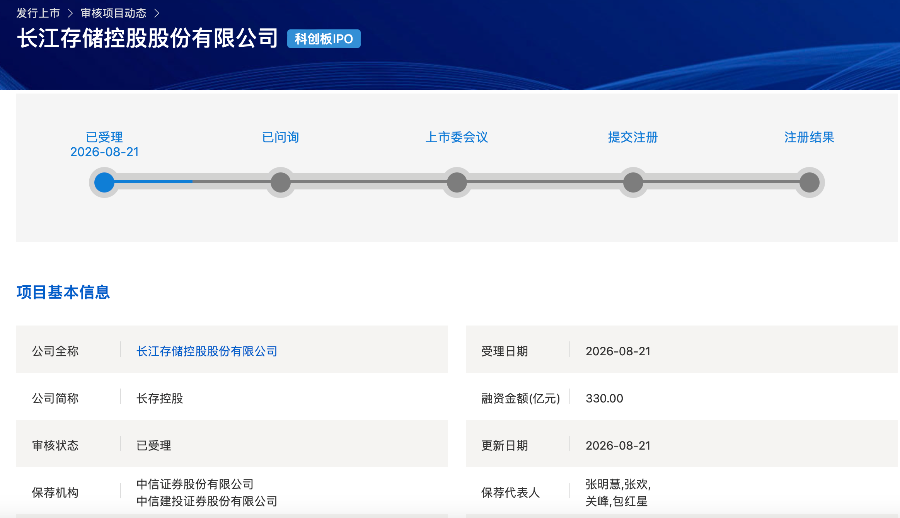
Task: Click the 项目基本信息 section heading
Action: [63, 292]
